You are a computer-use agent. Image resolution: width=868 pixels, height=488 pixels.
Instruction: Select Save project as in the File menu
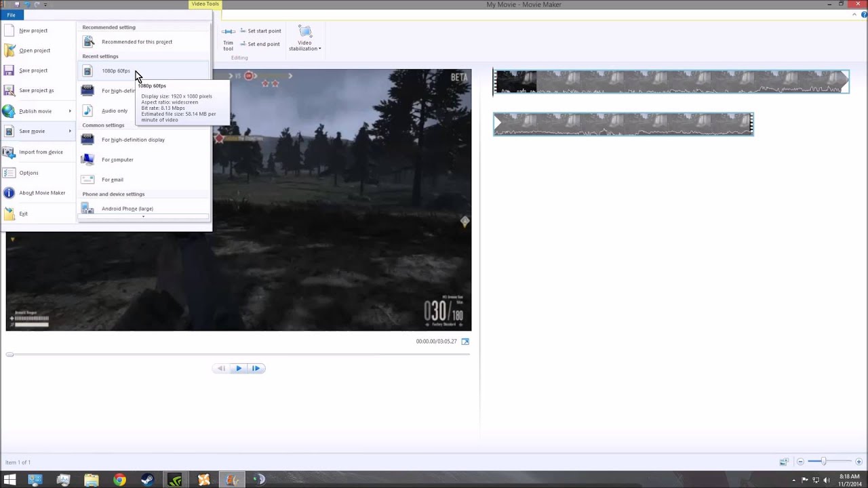coord(38,90)
